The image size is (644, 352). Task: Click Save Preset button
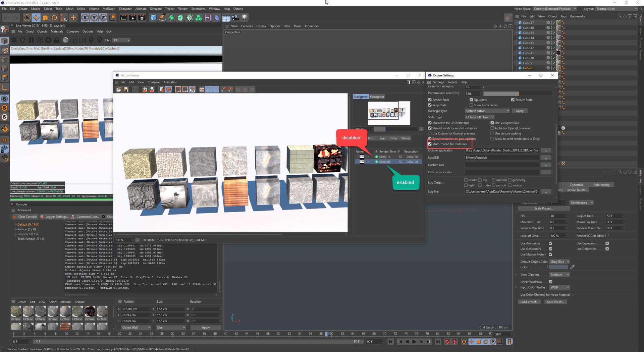coord(556,302)
